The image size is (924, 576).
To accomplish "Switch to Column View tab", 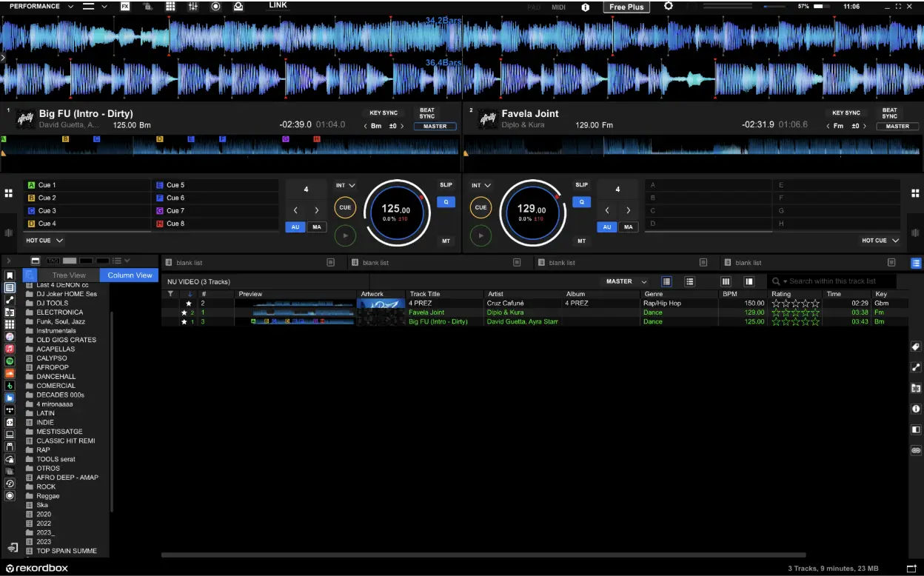I will pos(130,275).
